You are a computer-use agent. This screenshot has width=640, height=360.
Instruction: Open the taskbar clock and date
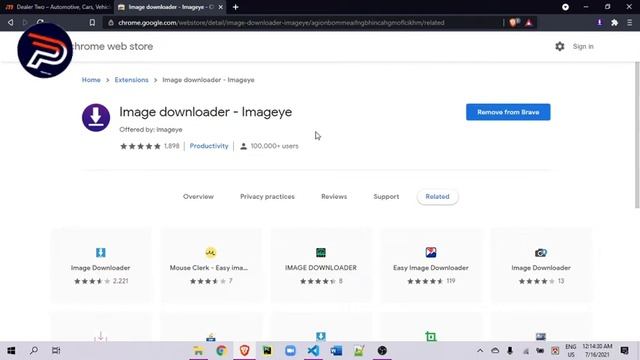tap(597, 351)
